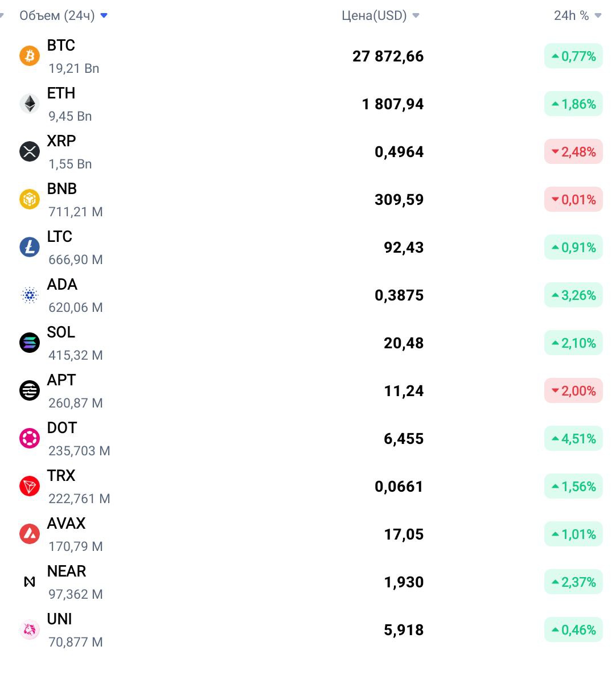Open the APT coin row name

(x=61, y=380)
